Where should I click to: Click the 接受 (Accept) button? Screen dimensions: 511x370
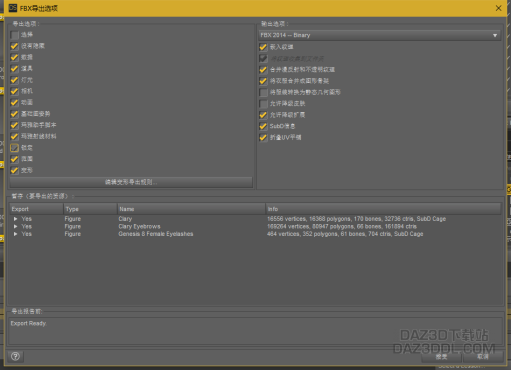(x=441, y=357)
